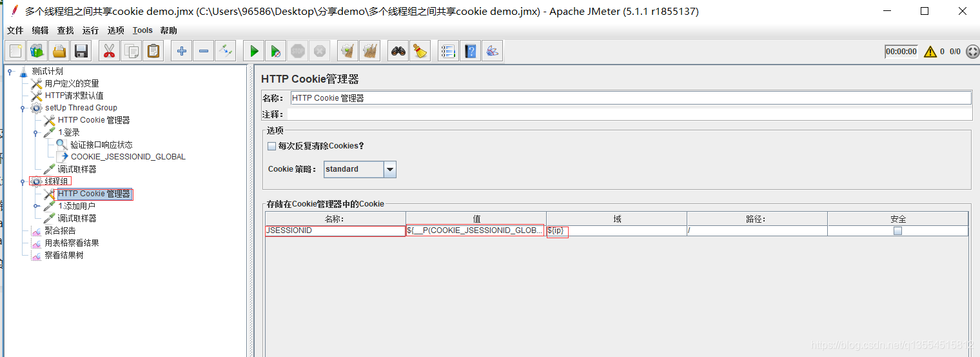Click the heap dump toolbar icon
This screenshot has height=357, width=980.
point(493,51)
